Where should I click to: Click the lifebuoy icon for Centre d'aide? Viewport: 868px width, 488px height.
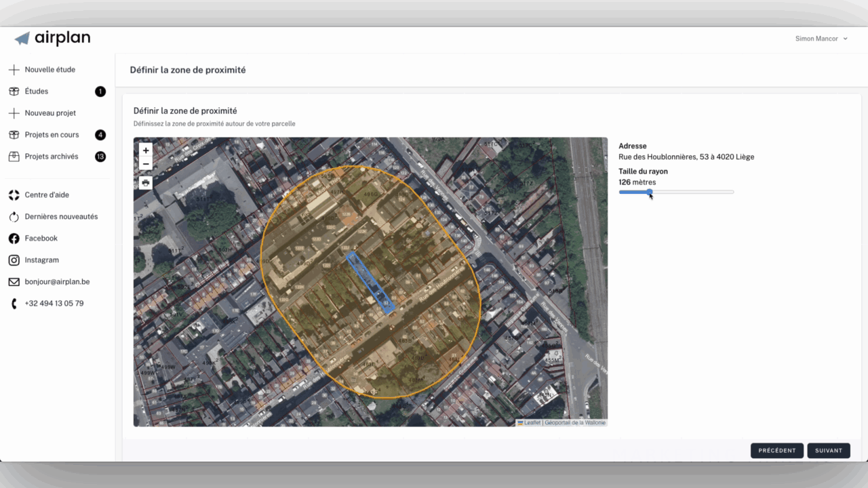coord(14,195)
